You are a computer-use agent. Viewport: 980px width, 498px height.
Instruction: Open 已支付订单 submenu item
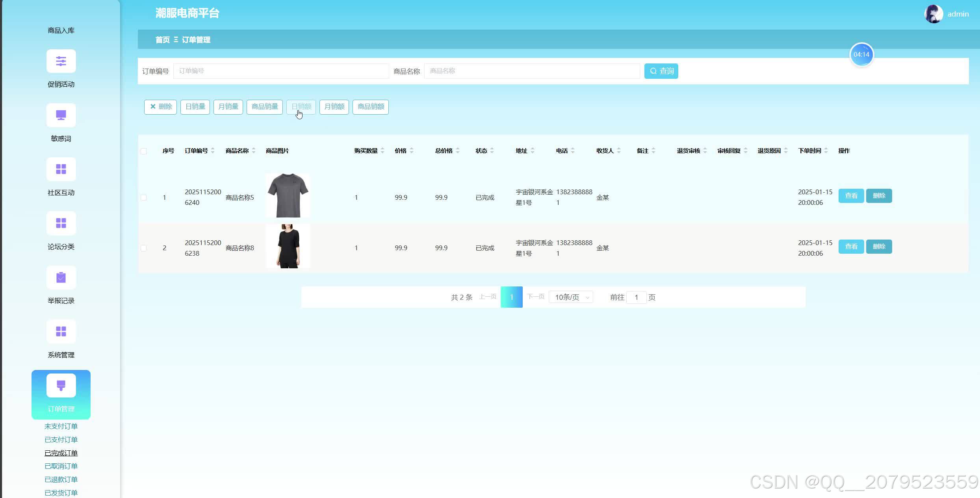pyautogui.click(x=61, y=440)
